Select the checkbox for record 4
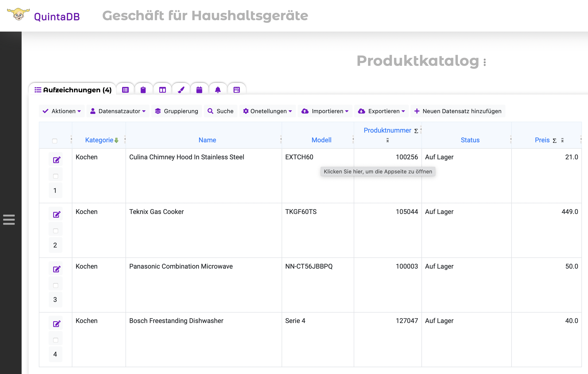This screenshot has height=374, width=588. (56, 340)
